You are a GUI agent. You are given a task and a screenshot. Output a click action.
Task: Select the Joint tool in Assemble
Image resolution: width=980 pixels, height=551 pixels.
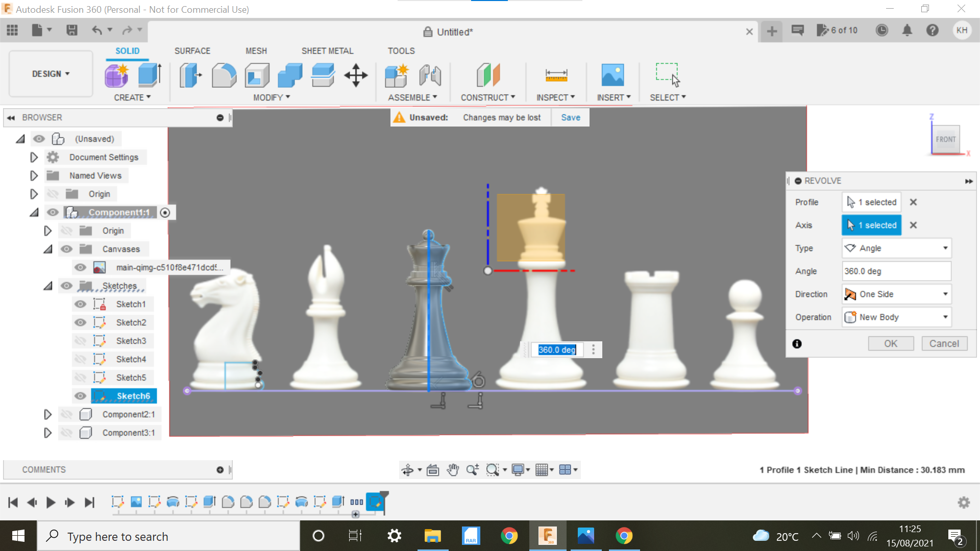click(x=430, y=75)
